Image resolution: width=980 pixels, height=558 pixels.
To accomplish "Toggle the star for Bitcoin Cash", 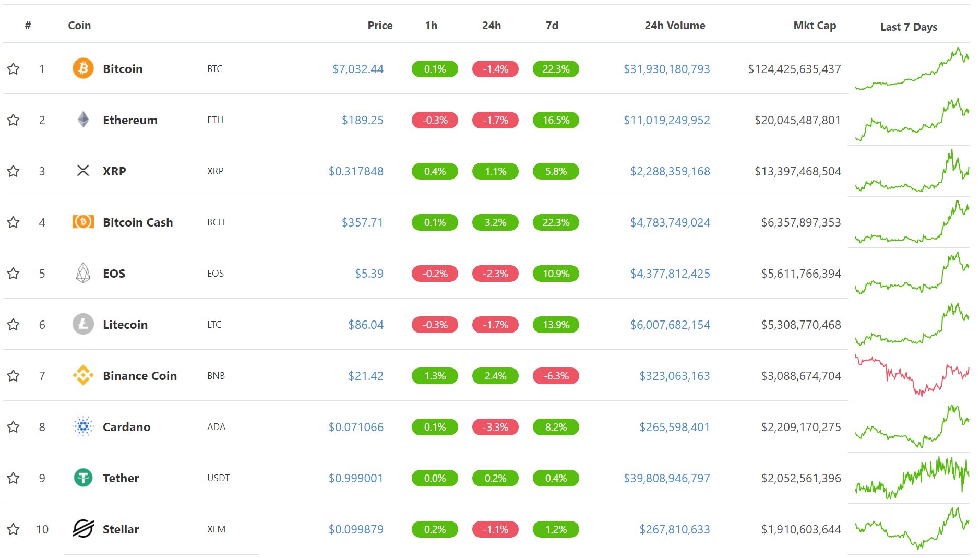I will pos(14,222).
